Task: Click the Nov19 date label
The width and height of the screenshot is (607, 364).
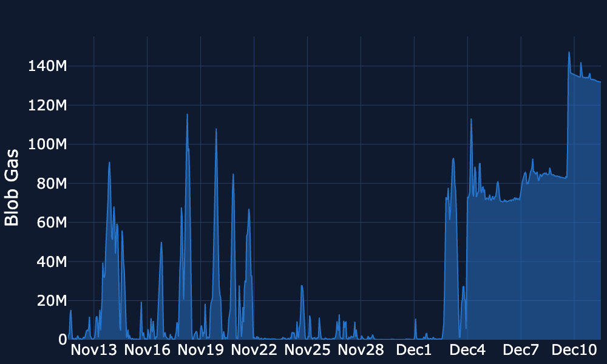Action: click(x=200, y=350)
